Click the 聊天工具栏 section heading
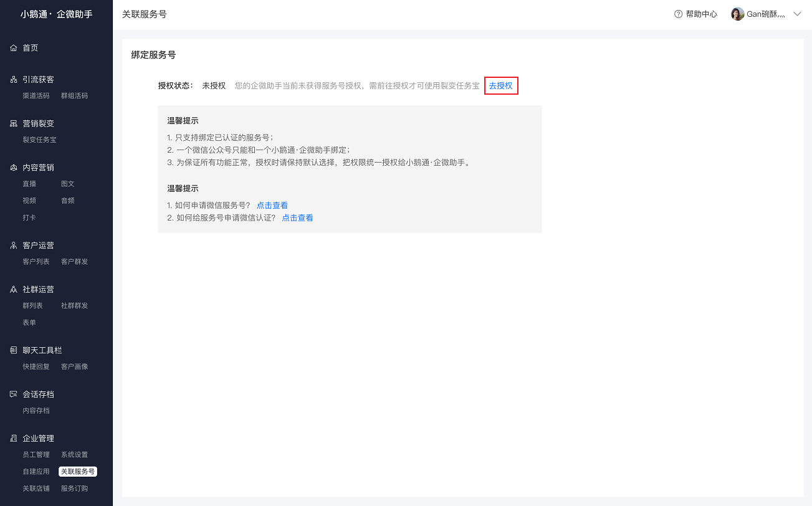 (42, 350)
